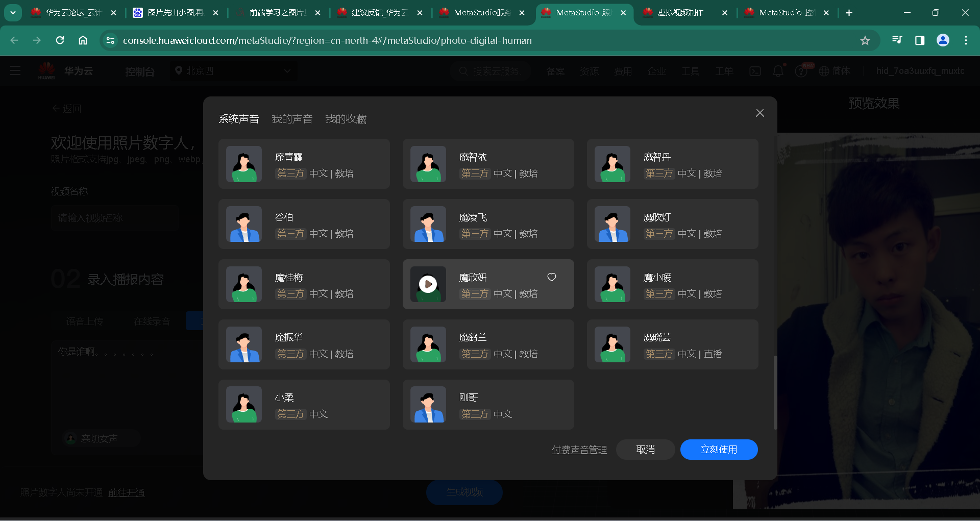980x521 pixels.
Task: Pick the 刚哥 voice avatar
Action: pos(428,405)
